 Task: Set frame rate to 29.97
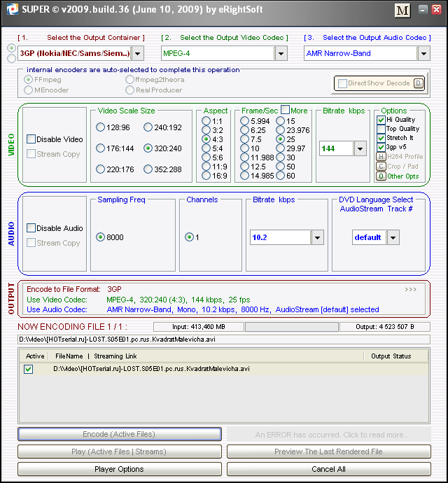[x=281, y=148]
